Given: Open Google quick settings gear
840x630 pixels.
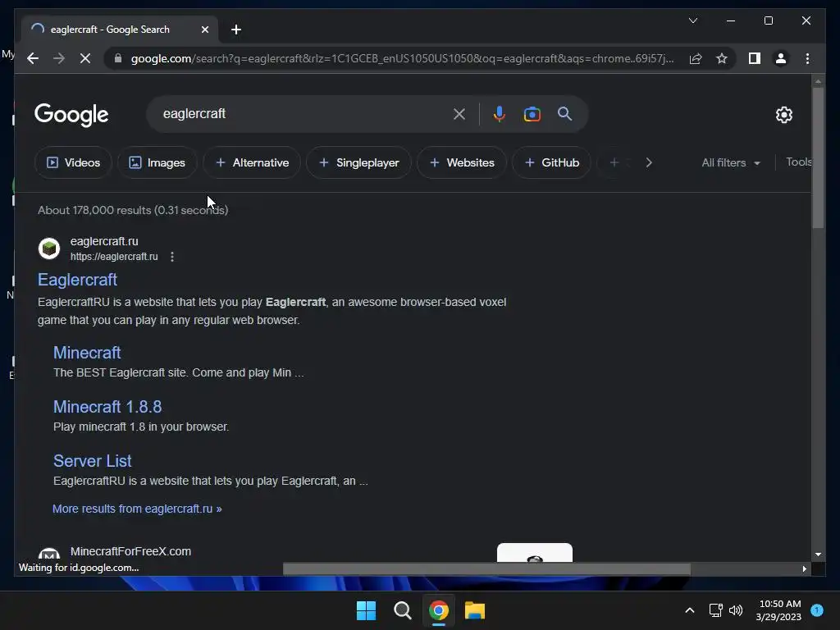Looking at the screenshot, I should [x=783, y=115].
